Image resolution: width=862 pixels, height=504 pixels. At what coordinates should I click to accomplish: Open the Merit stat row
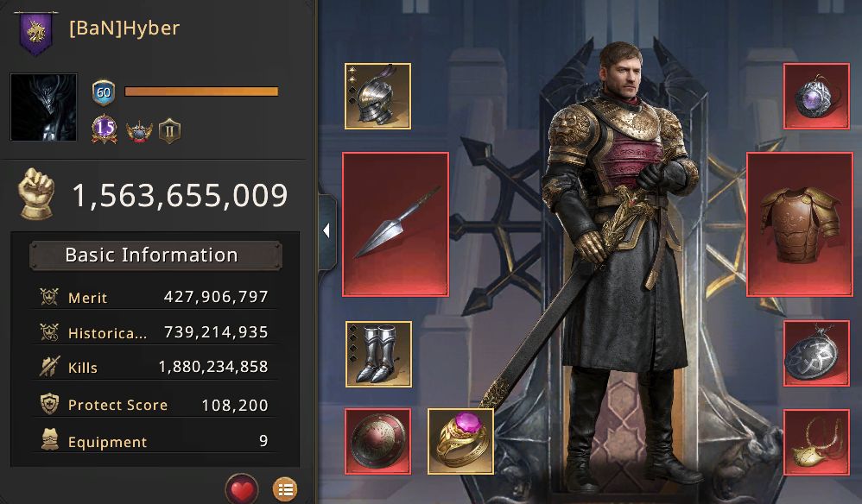tap(155, 297)
